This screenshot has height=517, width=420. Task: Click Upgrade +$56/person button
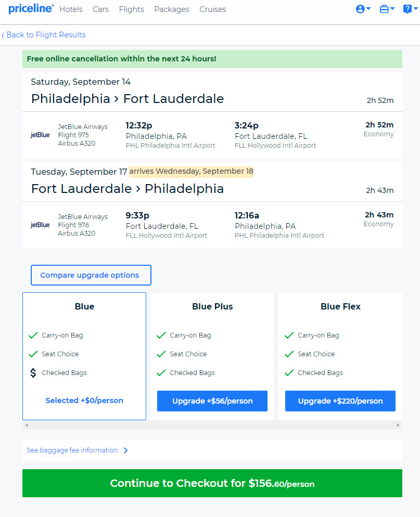pyautogui.click(x=212, y=401)
